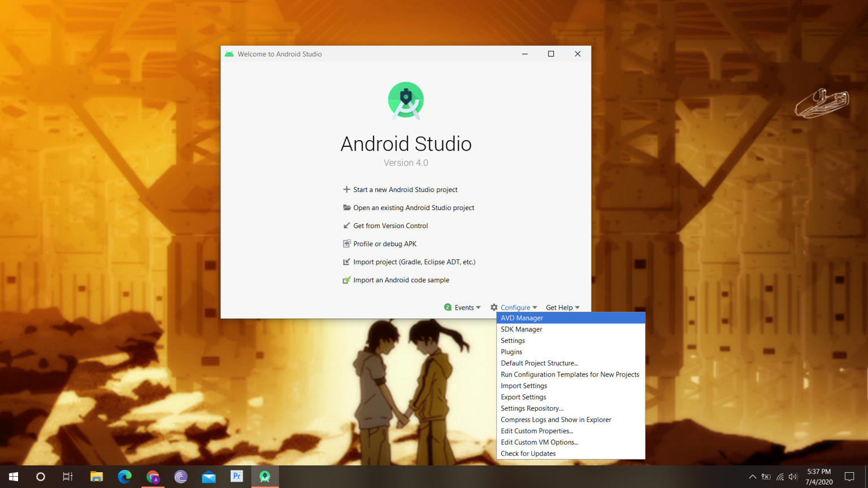868x488 pixels.
Task: Choose Check for Updates
Action: point(528,453)
